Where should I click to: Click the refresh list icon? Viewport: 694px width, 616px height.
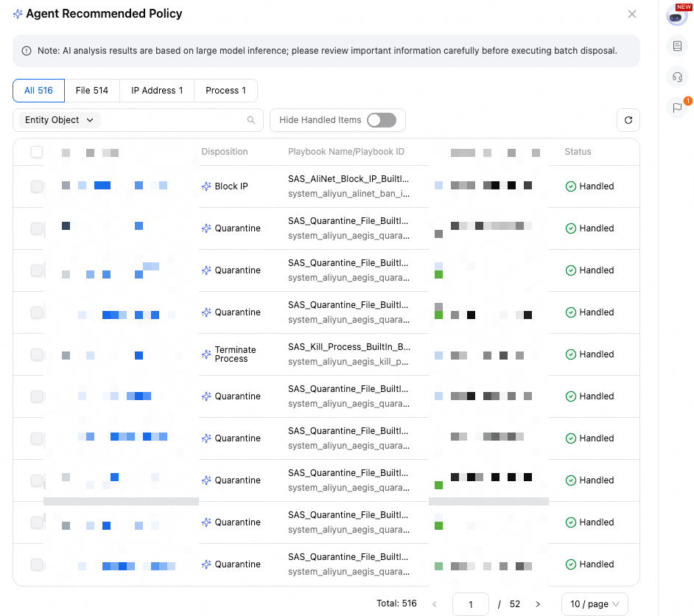coord(628,120)
